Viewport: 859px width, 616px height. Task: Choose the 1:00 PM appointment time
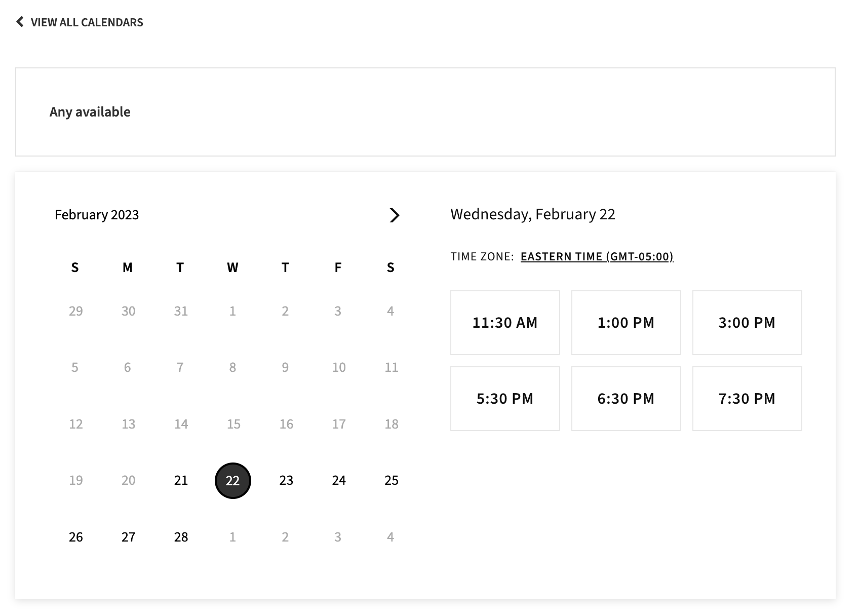pos(626,322)
